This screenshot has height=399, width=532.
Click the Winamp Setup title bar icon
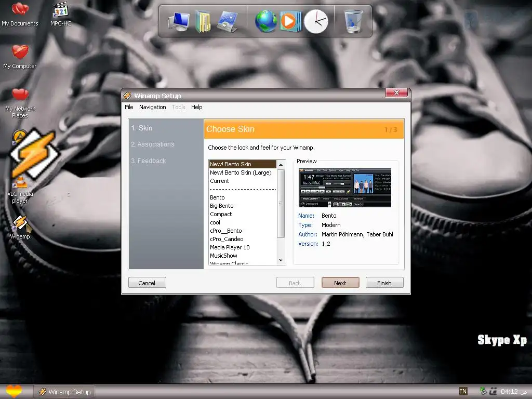point(127,96)
